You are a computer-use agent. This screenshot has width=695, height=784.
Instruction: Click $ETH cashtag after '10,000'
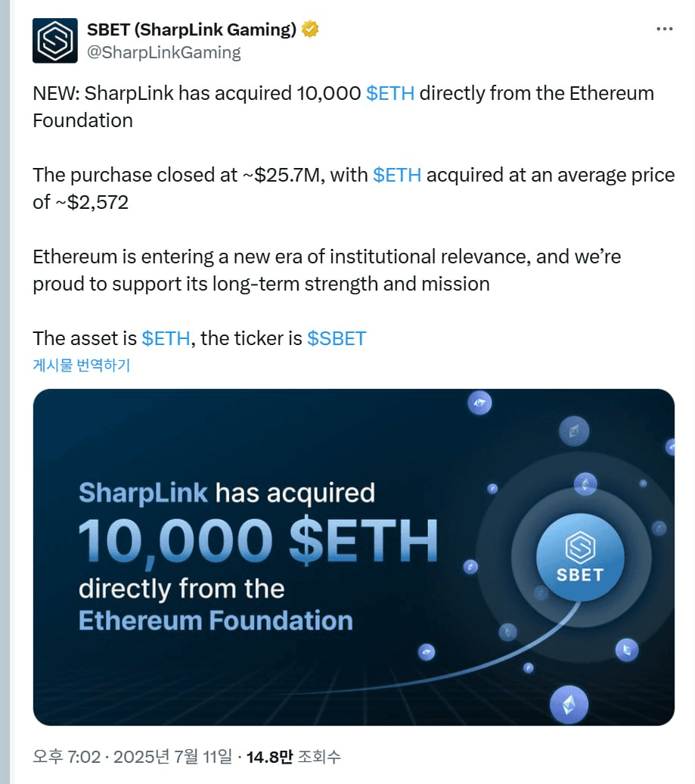tap(390, 94)
